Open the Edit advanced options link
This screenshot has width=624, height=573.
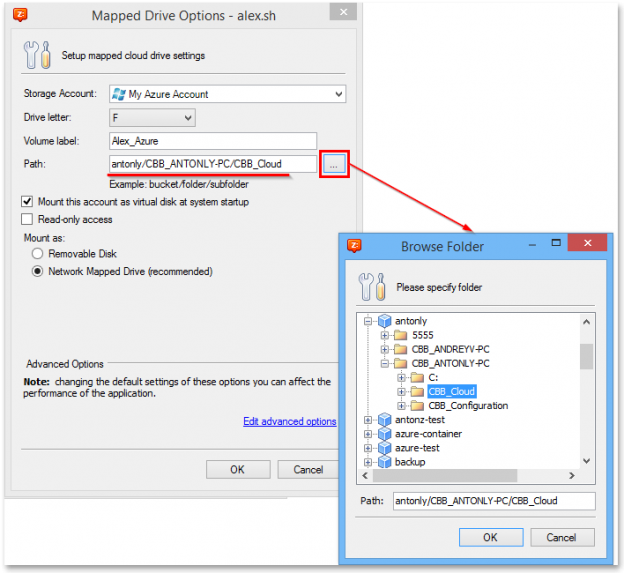290,421
